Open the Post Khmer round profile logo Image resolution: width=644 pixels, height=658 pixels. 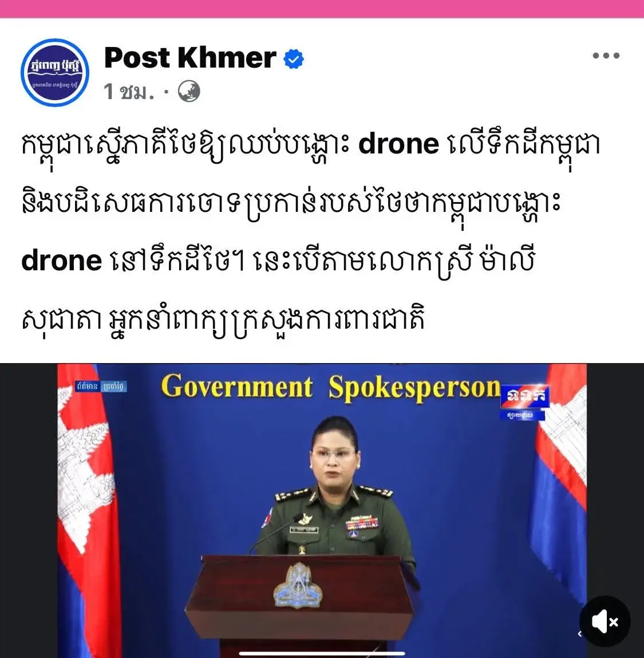click(x=55, y=73)
